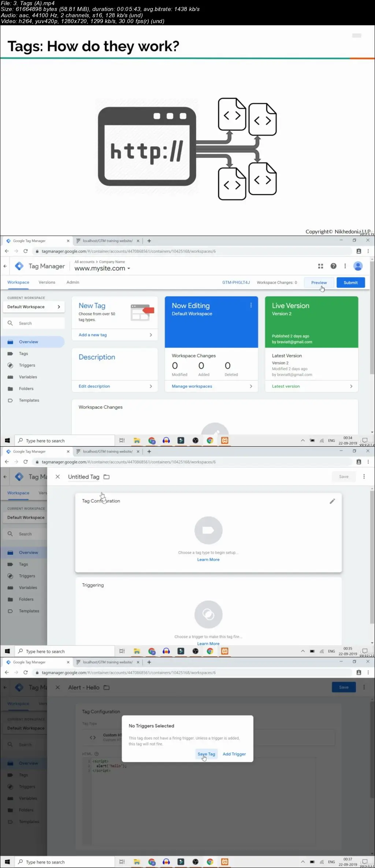Click the grey tag type placeholder icon in Untitled Tag

(208, 530)
